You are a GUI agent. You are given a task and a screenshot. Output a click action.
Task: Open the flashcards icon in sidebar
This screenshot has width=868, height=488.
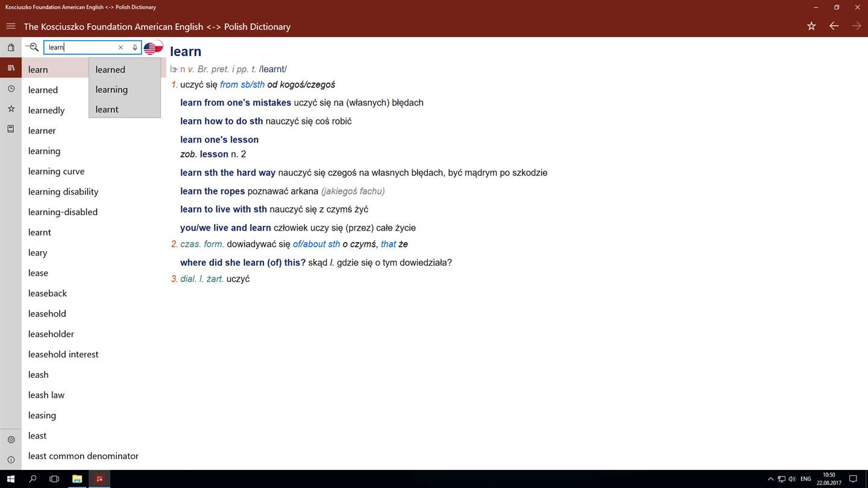(11, 129)
